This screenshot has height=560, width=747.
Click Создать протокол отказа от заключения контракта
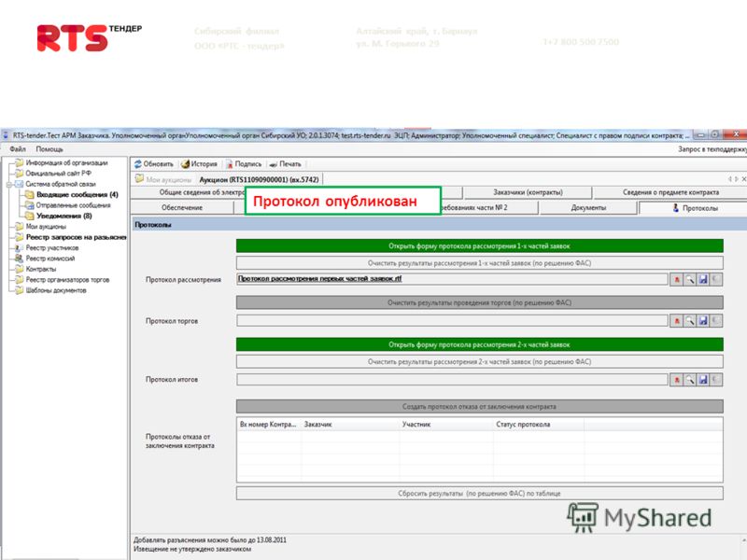pos(480,407)
